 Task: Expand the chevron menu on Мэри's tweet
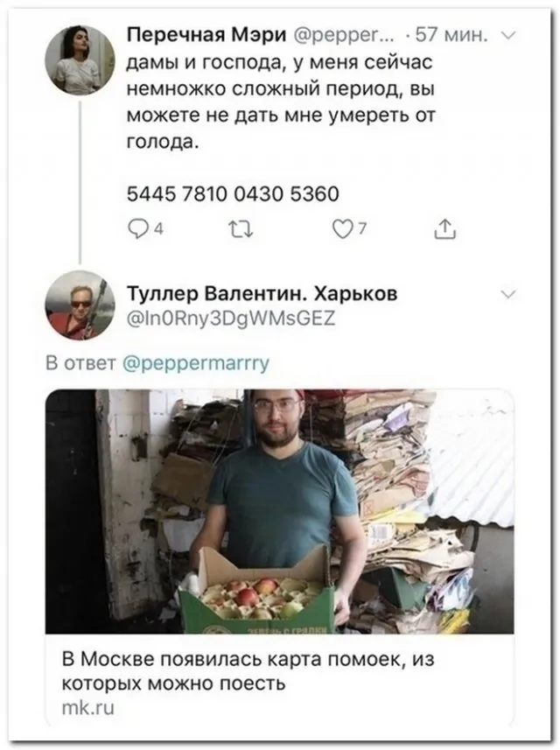508,35
